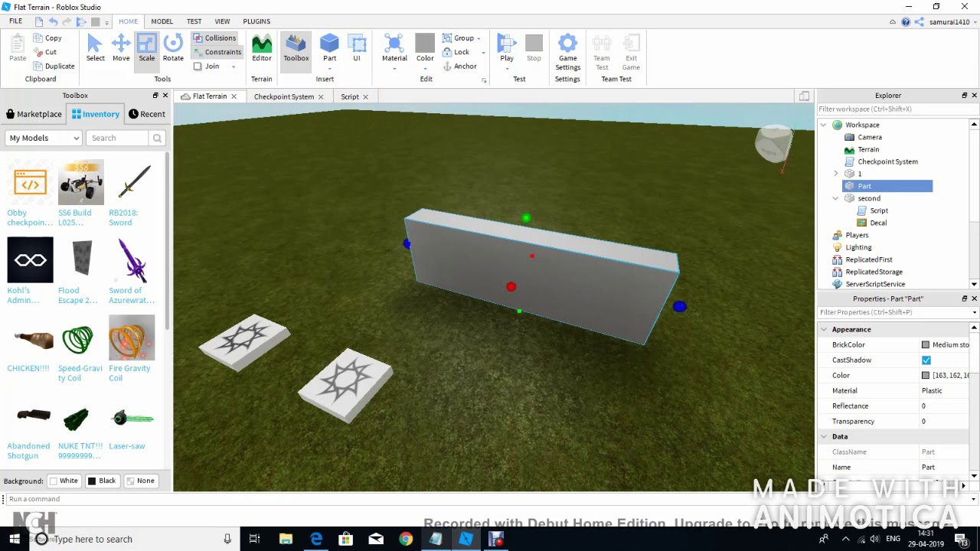This screenshot has width=980, height=551.
Task: Enable the Join checkbox
Action: click(198, 67)
